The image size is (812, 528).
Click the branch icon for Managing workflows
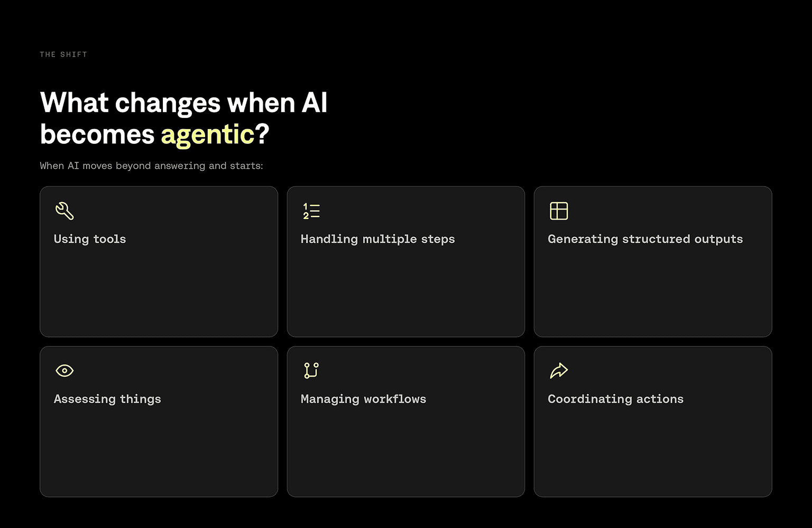tap(311, 370)
